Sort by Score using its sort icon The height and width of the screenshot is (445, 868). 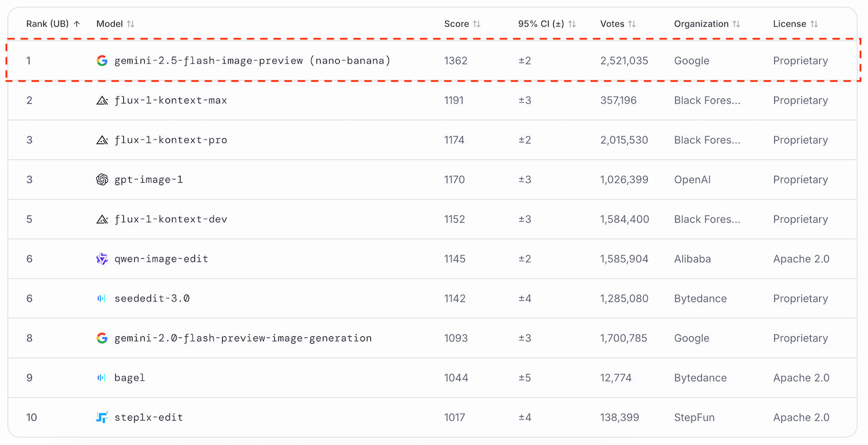(x=477, y=24)
